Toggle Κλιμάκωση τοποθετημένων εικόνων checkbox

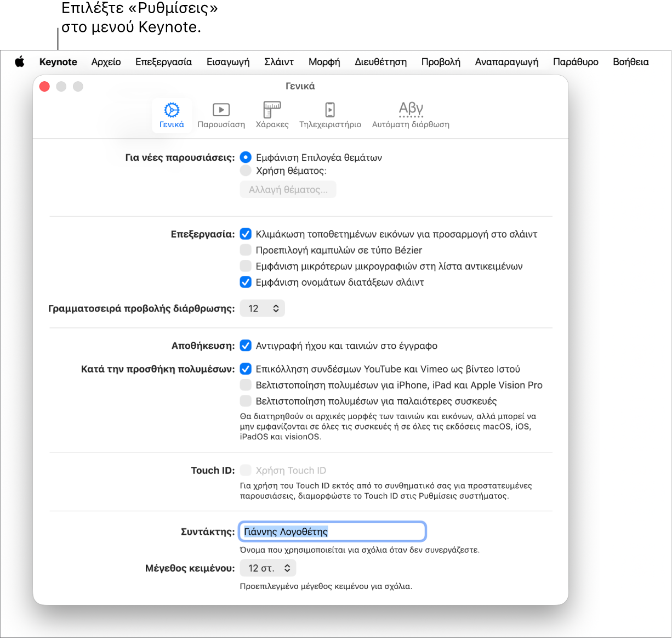click(246, 234)
